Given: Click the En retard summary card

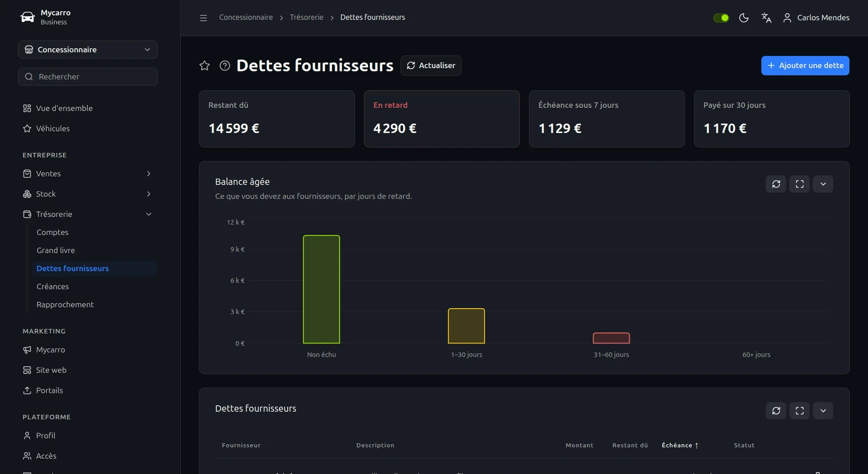Looking at the screenshot, I should click(442, 119).
